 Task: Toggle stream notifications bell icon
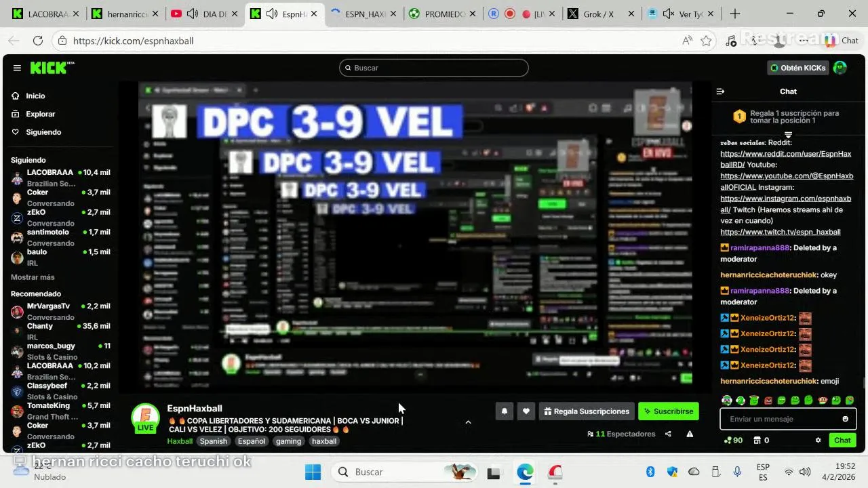pos(505,411)
